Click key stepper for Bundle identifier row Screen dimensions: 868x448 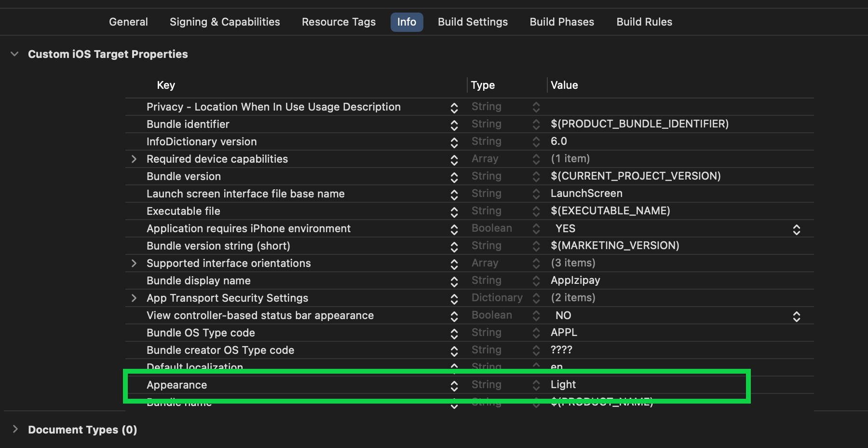click(x=454, y=125)
